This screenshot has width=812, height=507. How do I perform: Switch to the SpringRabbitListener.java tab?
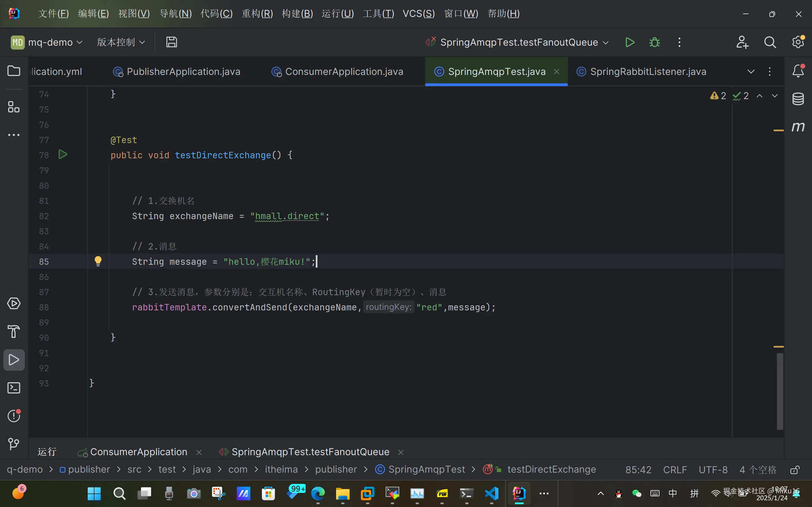pyautogui.click(x=648, y=72)
